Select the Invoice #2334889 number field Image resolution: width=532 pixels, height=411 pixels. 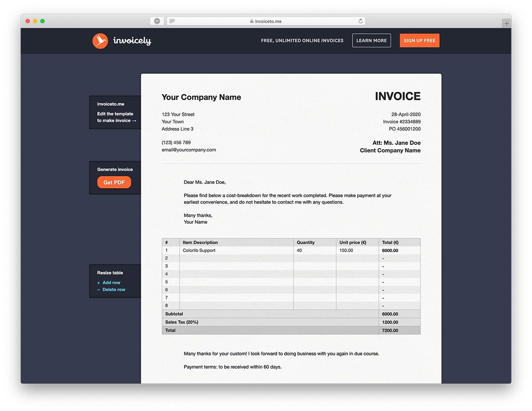coord(402,122)
